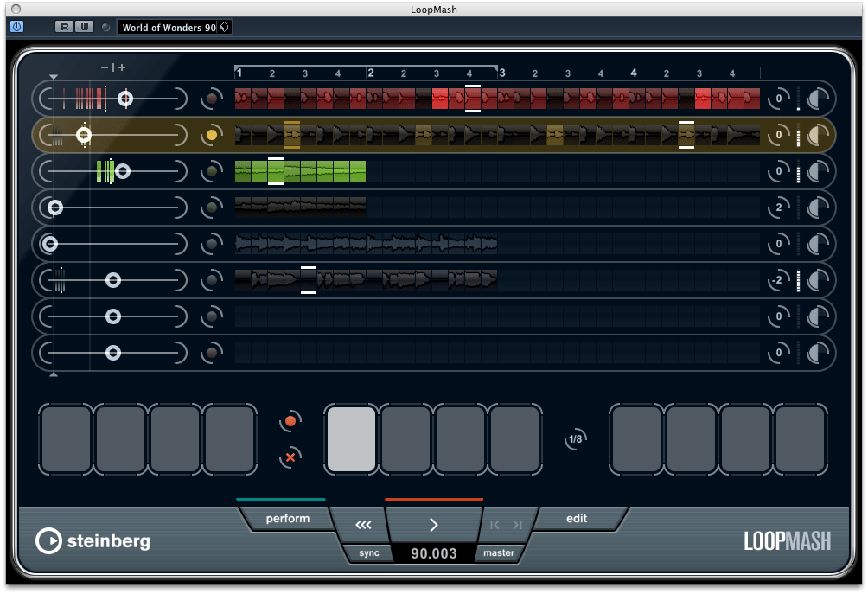Set this instance as master

point(499,552)
